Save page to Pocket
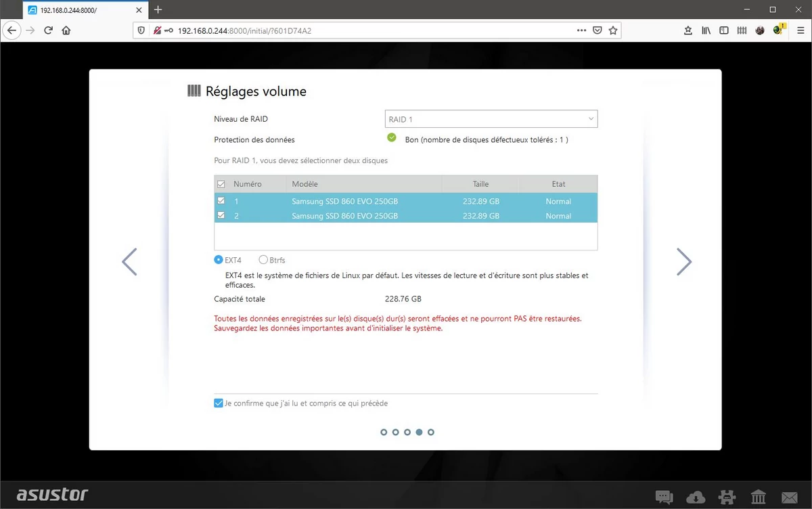 click(597, 30)
